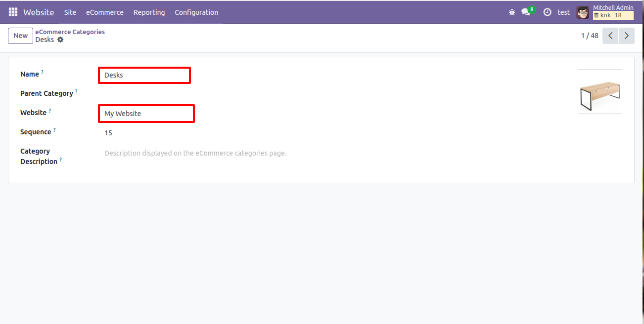Click Mitchell Admin avatar picture
The image size is (644, 324).
[583, 12]
